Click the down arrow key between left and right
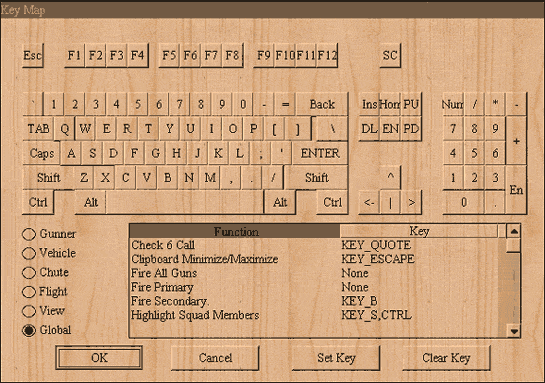545x383 pixels. pos(390,202)
